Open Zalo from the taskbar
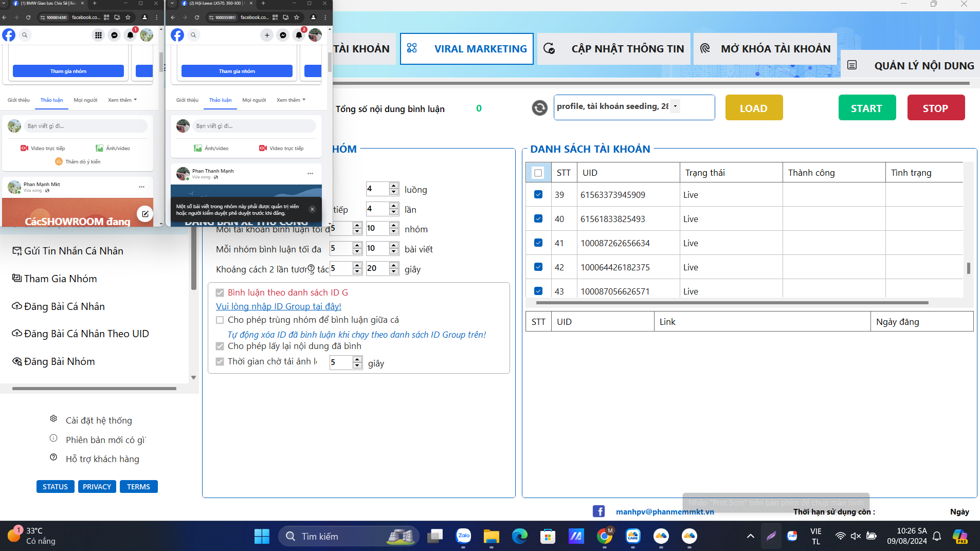Screen dimensions: 980x551 (x=463, y=536)
